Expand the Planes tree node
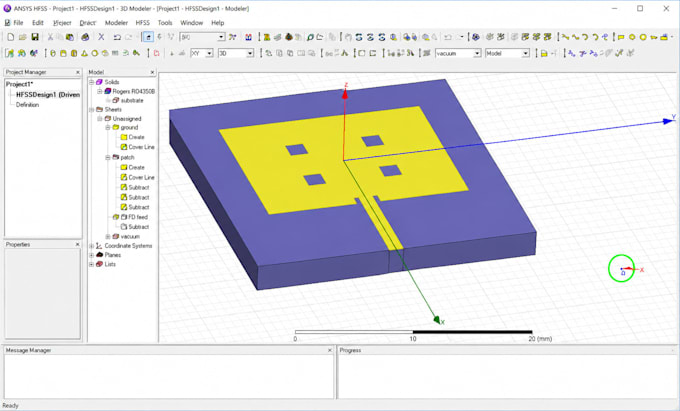The height and width of the screenshot is (411, 680). 92,255
